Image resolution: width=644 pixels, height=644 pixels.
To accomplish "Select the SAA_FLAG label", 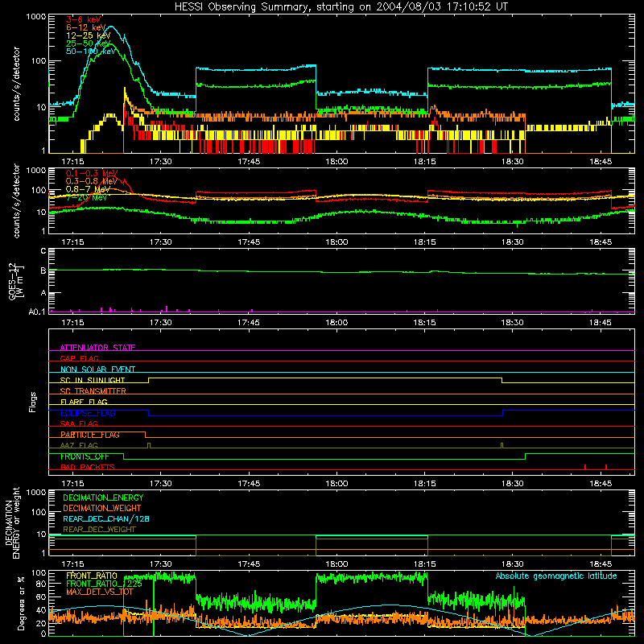I will (79, 423).
